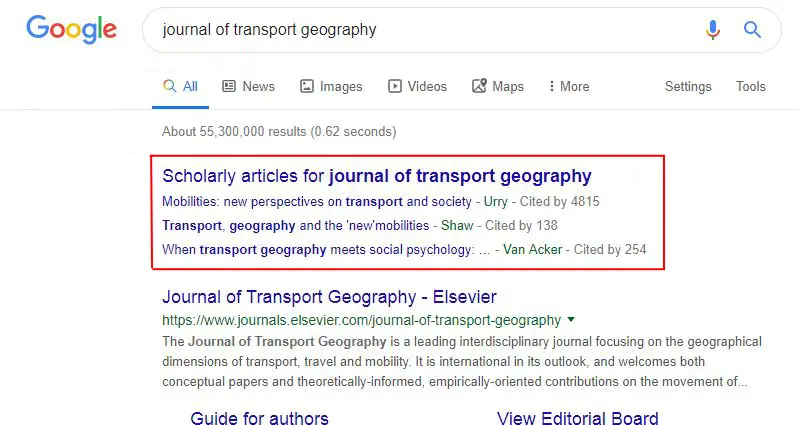Open the Videos tab
This screenshot has height=425, width=799.
417,87
